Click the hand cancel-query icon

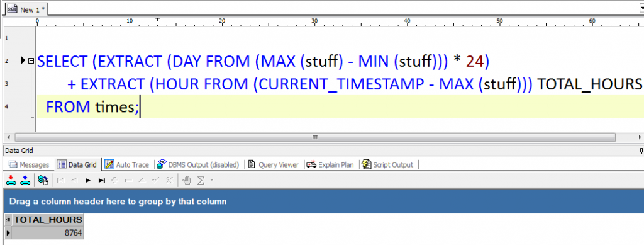(x=187, y=180)
